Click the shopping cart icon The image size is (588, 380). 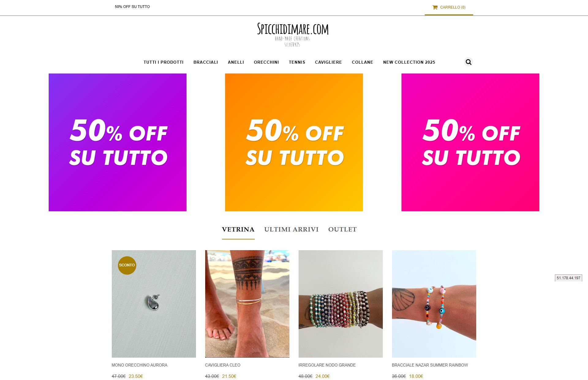pyautogui.click(x=435, y=7)
